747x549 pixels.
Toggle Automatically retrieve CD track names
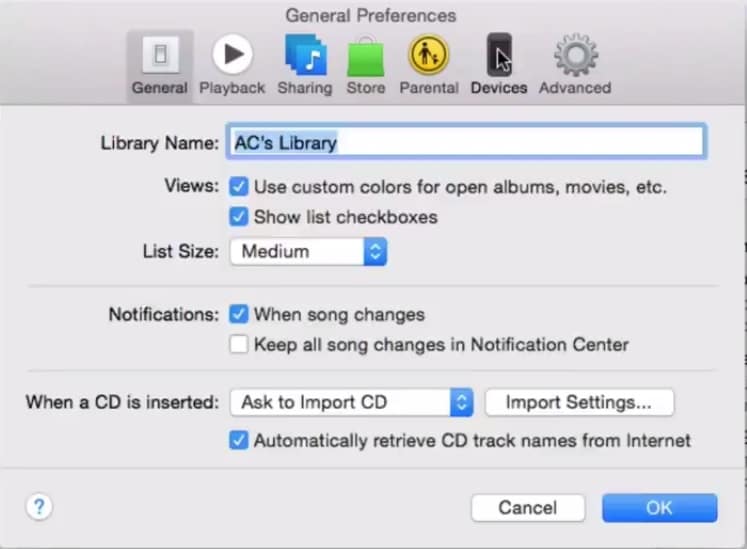(239, 440)
